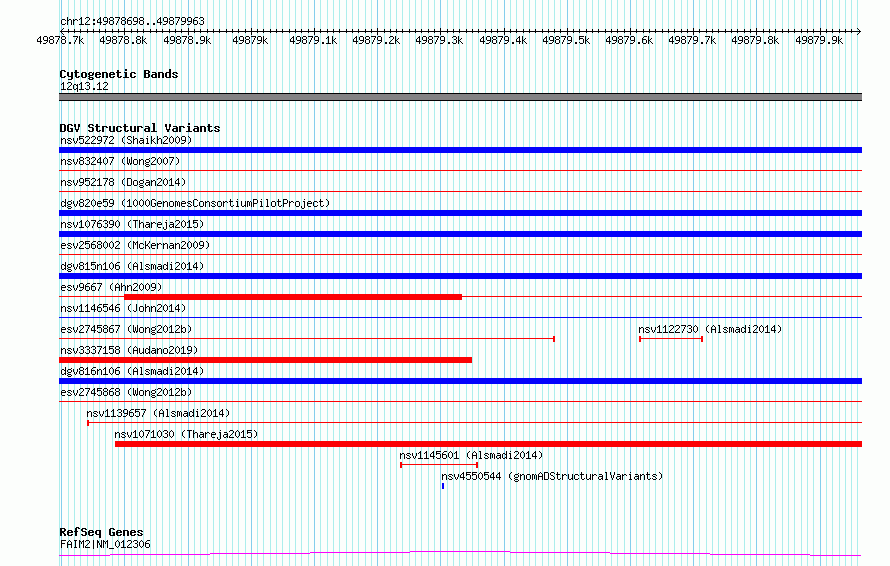Select the 12q13.12 band label
This screenshot has width=890, height=566.
point(84,86)
